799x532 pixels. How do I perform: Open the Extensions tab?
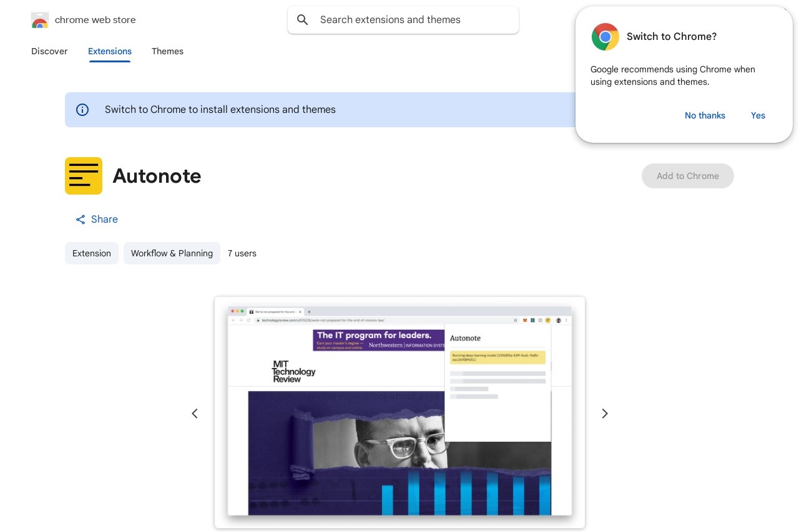coord(110,51)
